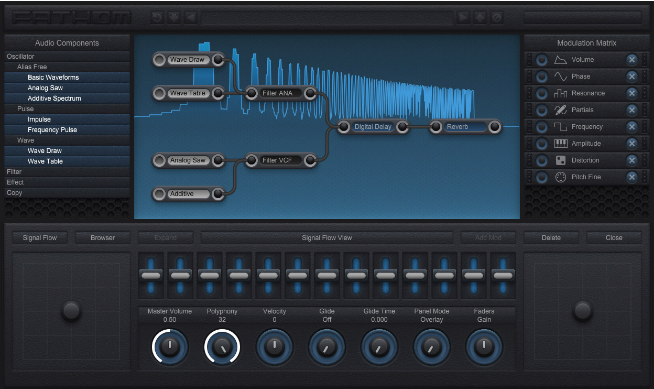Click the Close button
This screenshot has height=389, width=654.
tap(614, 238)
